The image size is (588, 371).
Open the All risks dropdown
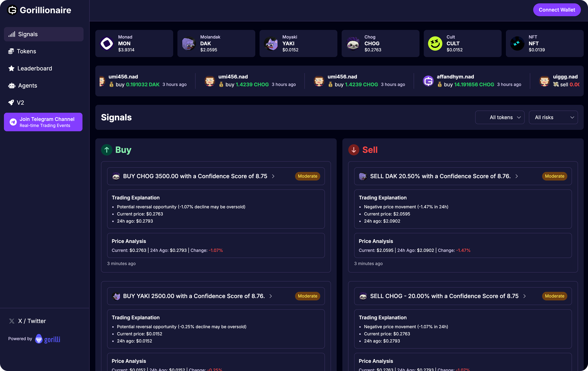click(x=553, y=117)
